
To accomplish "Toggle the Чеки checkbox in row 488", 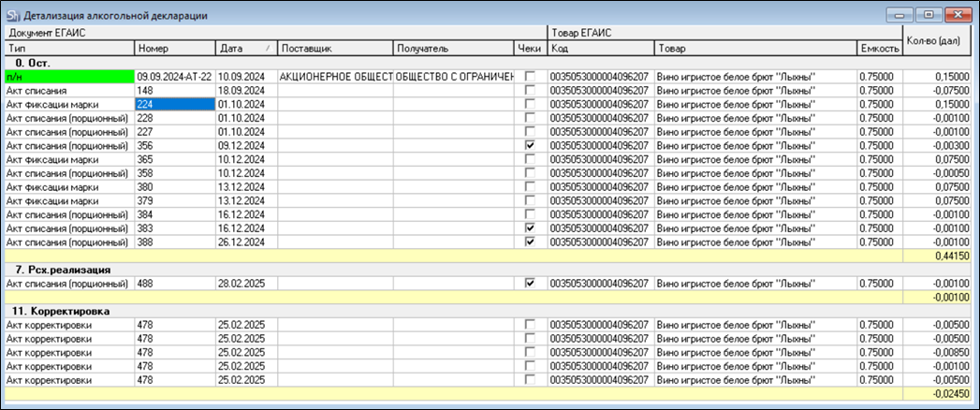I will coord(531,284).
